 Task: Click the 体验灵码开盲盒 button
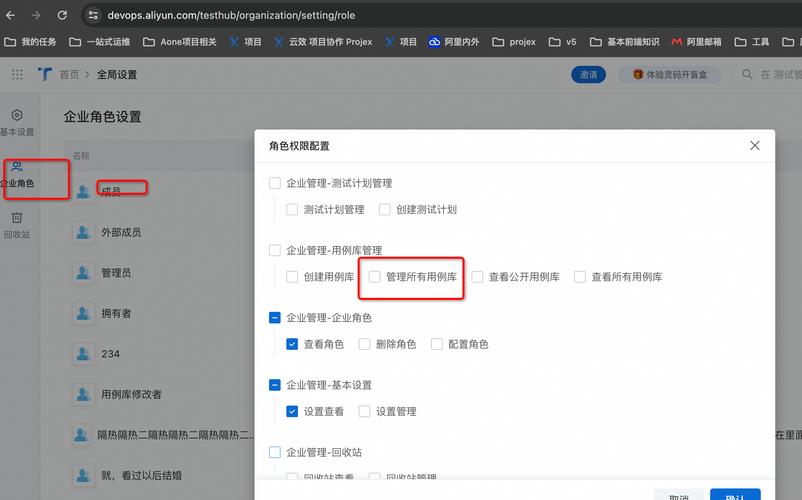670,75
